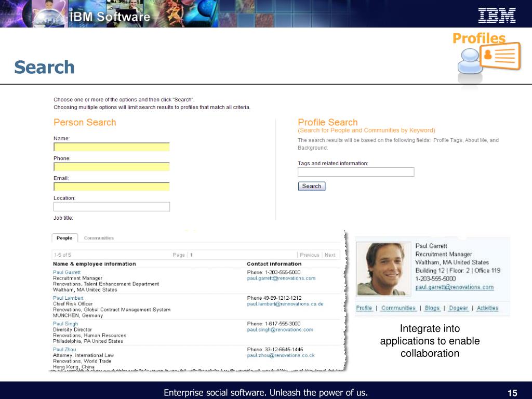Click 'Attorney, International Law' text
This screenshot has width=532, height=399.
[83, 355]
